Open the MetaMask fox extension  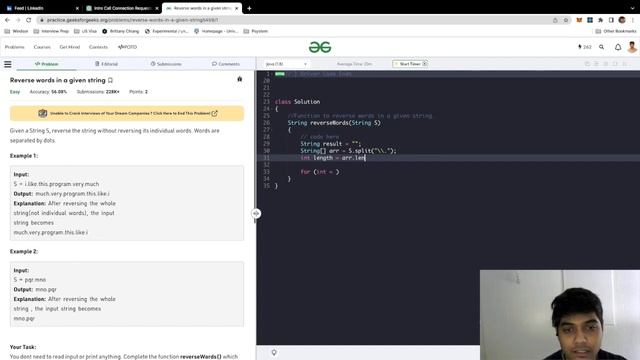coord(579,20)
